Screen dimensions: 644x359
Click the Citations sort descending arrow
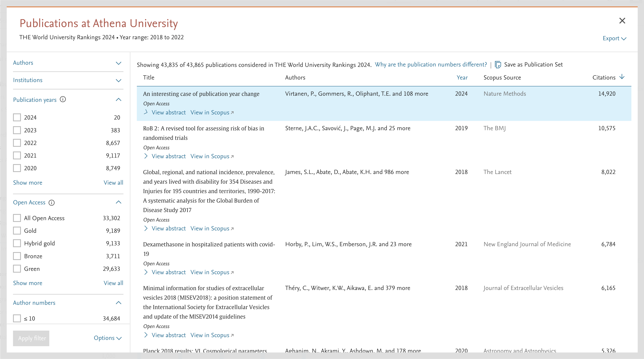click(622, 77)
